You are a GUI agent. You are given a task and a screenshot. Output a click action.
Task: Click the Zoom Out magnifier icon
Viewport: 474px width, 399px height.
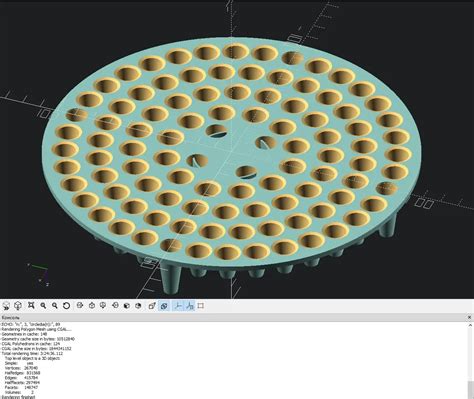[x=55, y=305]
